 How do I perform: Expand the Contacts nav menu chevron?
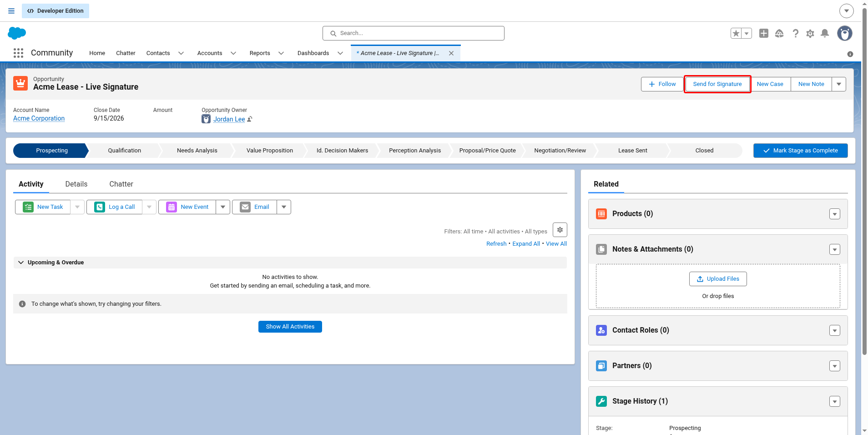click(x=181, y=53)
